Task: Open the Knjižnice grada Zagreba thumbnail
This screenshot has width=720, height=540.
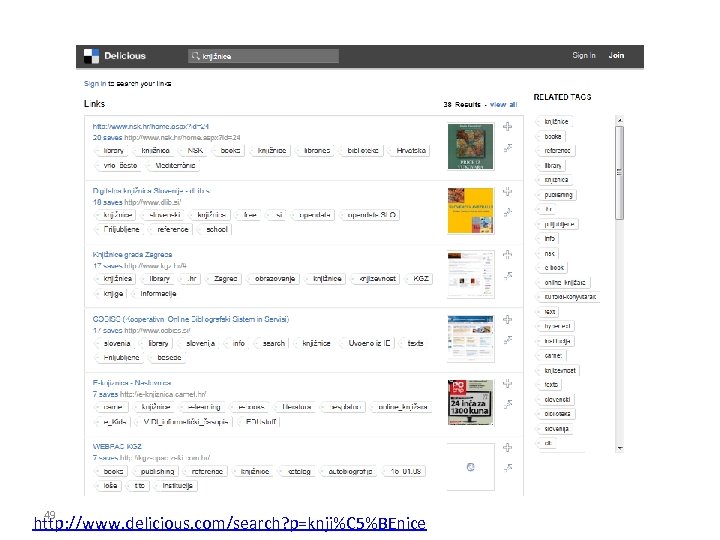Action: 471,275
